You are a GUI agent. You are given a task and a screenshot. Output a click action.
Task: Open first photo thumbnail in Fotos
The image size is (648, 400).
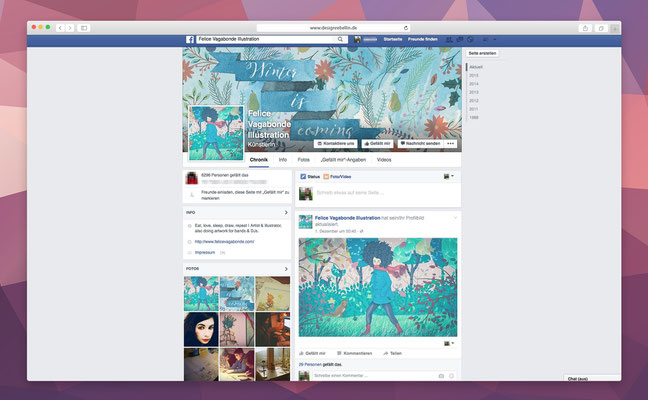click(201, 293)
